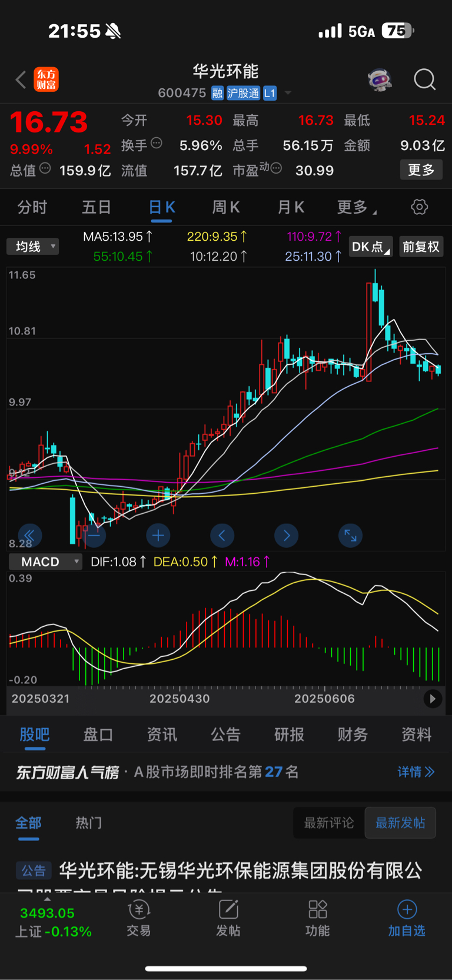
Task: Tap 东方财富人气榜 ranking banner
Action: [x=226, y=772]
